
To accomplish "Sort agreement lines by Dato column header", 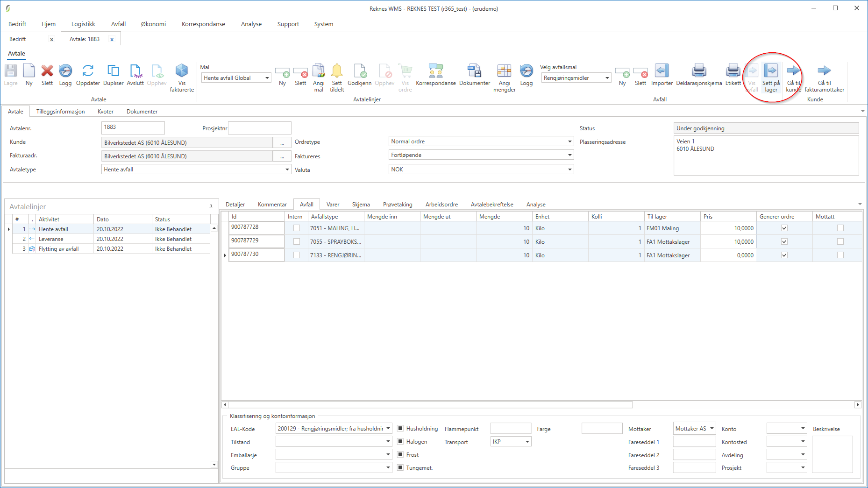I will (x=123, y=219).
